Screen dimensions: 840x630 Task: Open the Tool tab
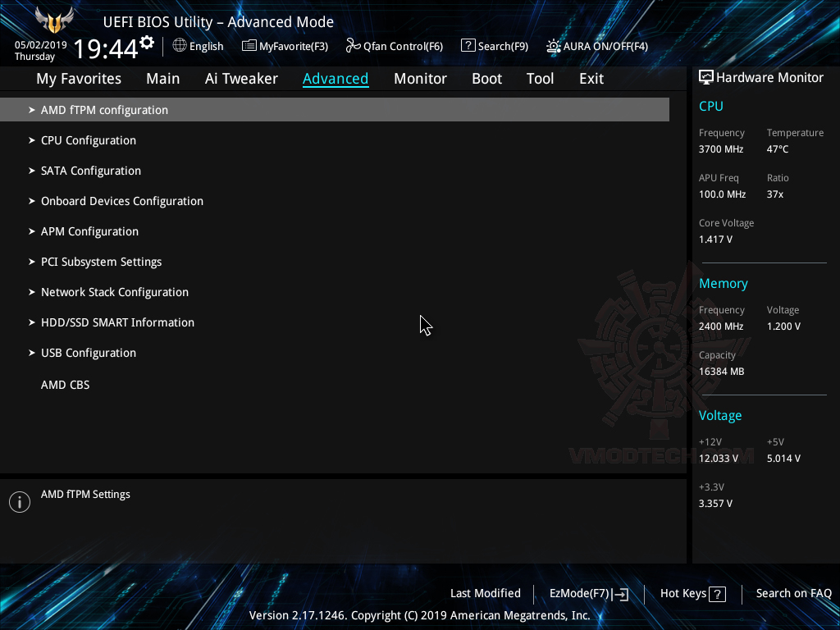pos(540,79)
